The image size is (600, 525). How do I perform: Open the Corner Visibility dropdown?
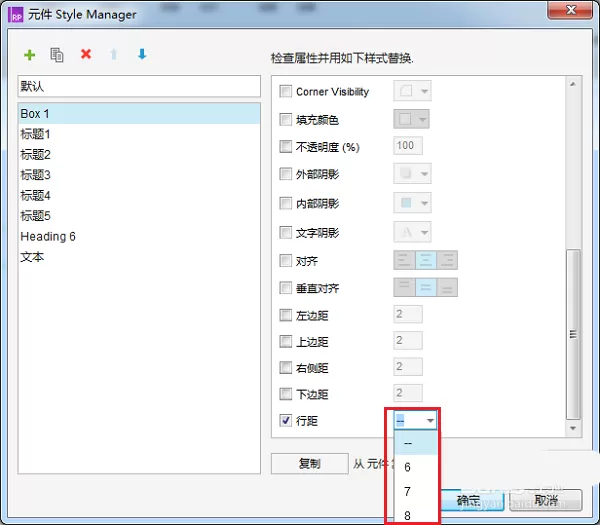pyautogui.click(x=412, y=91)
